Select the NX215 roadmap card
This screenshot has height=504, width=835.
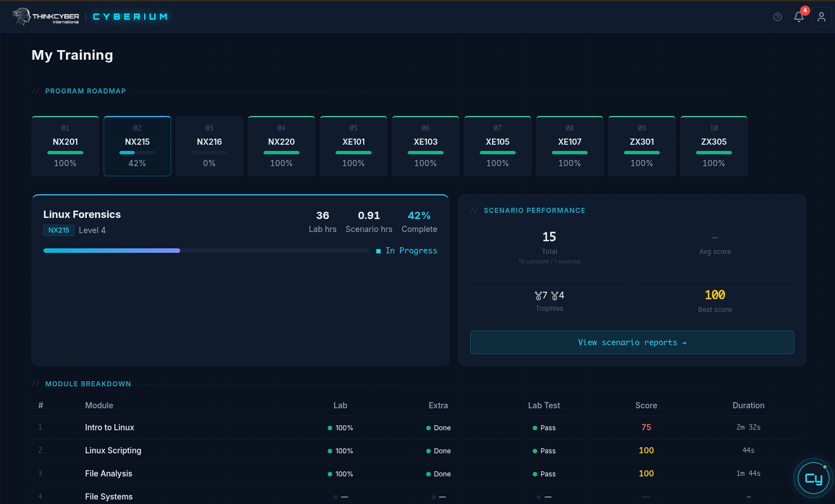pos(137,146)
